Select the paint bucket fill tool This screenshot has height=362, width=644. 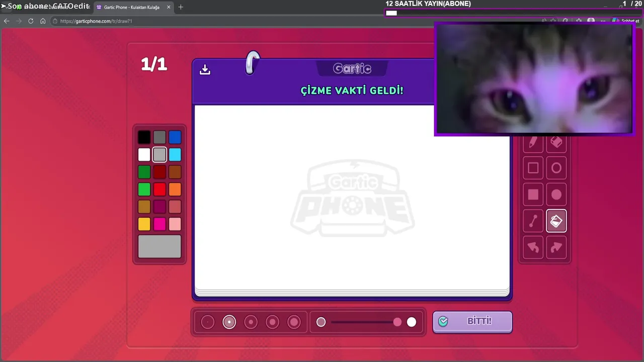[556, 221]
